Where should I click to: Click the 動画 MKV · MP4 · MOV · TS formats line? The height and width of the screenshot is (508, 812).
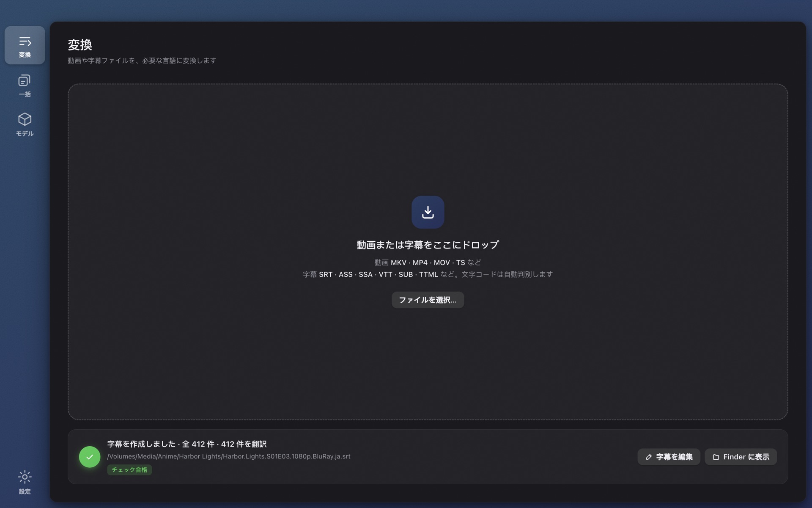(x=428, y=262)
